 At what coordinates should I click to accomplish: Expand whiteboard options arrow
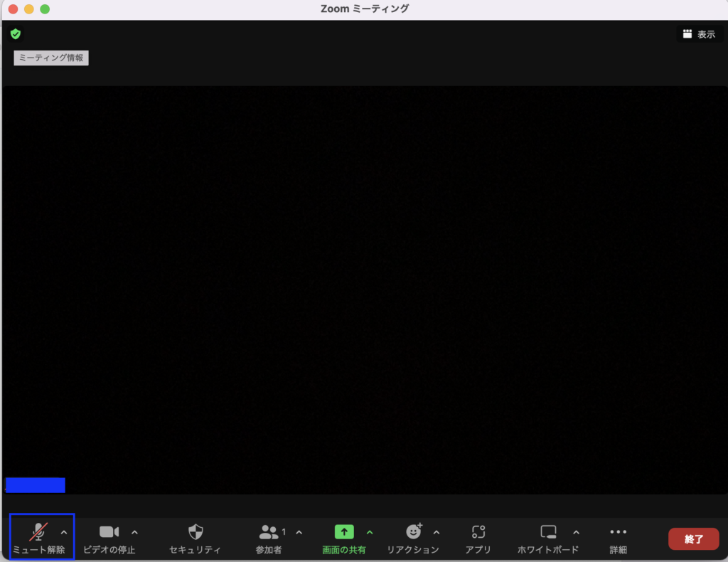point(576,532)
